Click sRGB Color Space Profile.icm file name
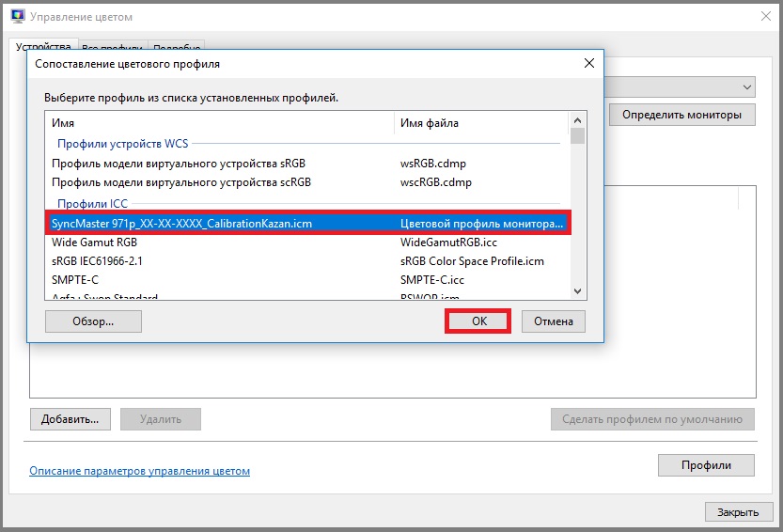The height and width of the screenshot is (532, 783). click(x=472, y=261)
